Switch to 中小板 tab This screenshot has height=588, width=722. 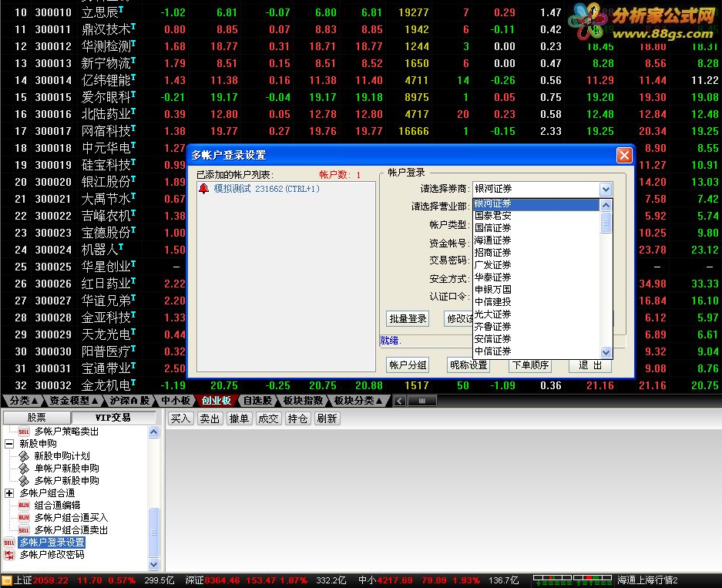pos(176,401)
